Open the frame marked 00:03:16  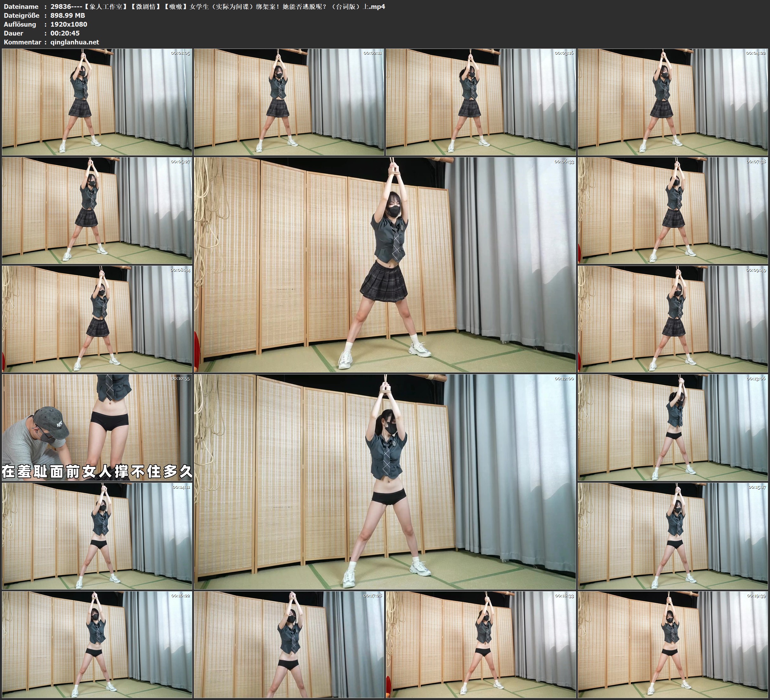[x=481, y=102]
